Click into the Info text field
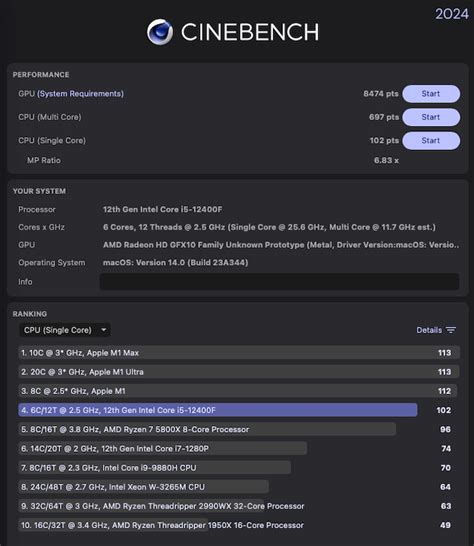This screenshot has height=546, width=474. [279, 282]
